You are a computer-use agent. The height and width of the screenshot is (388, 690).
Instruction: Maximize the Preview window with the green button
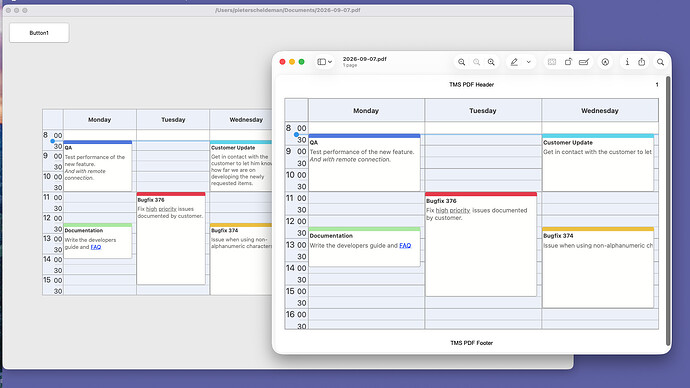point(301,62)
